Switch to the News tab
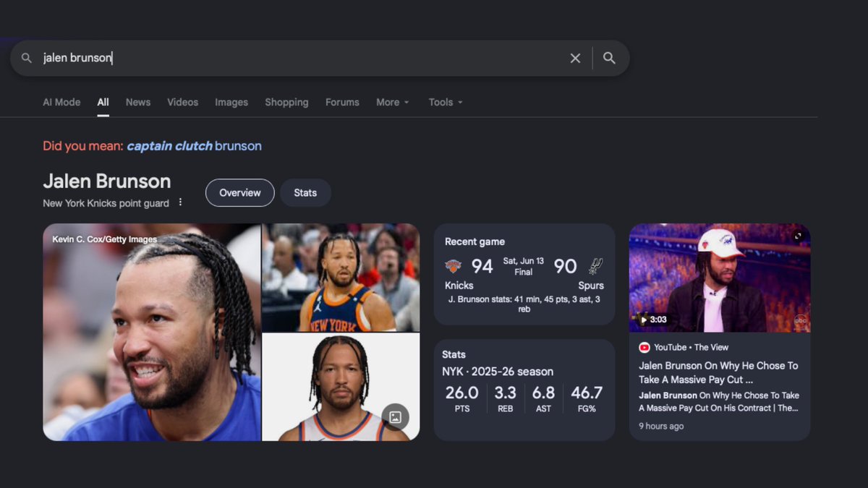Screen dimensions: 868x488 click(x=138, y=102)
